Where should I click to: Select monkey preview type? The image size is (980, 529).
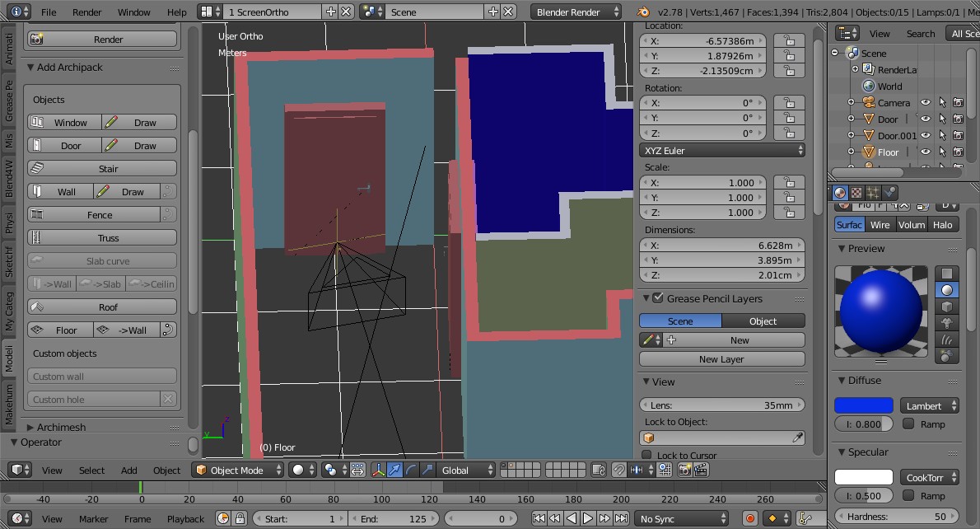click(947, 323)
